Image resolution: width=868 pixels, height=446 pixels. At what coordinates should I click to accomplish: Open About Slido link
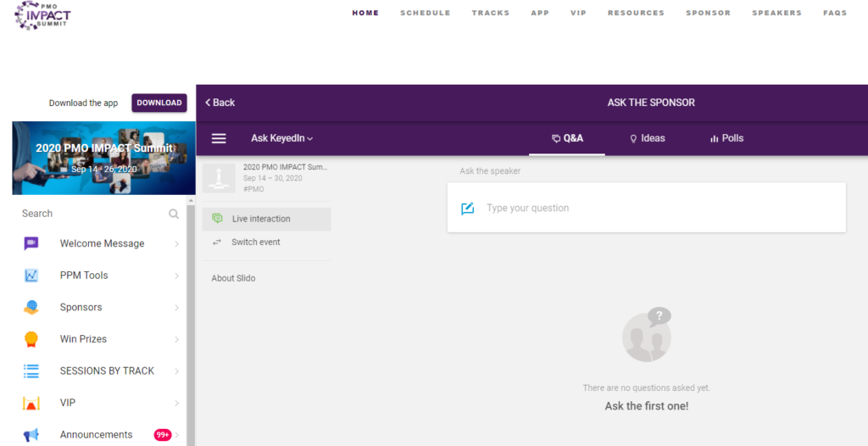coord(233,278)
